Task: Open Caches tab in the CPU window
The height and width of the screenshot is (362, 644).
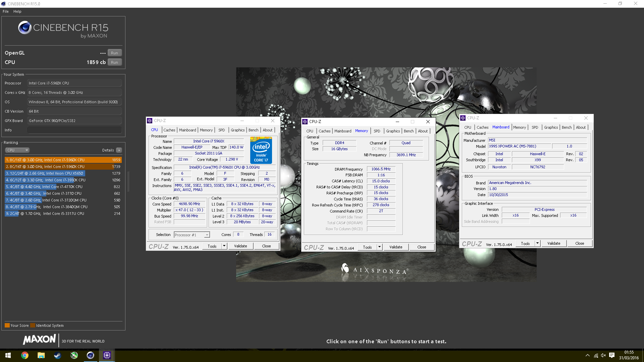Action: click(169, 130)
